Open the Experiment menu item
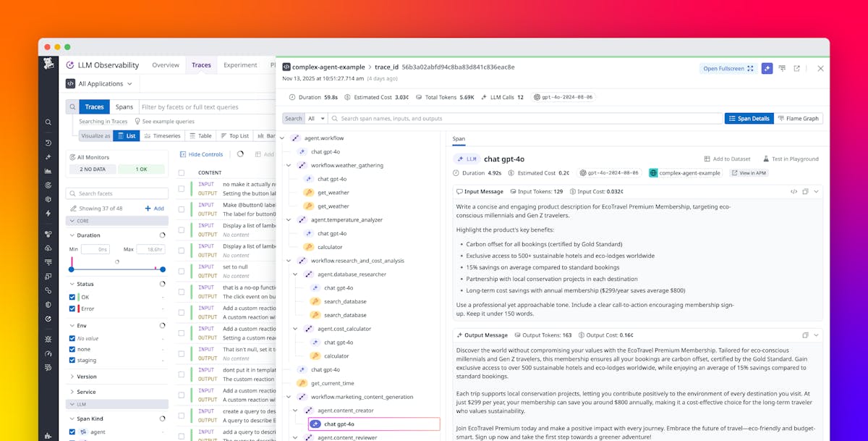This screenshot has width=868, height=441. click(240, 64)
